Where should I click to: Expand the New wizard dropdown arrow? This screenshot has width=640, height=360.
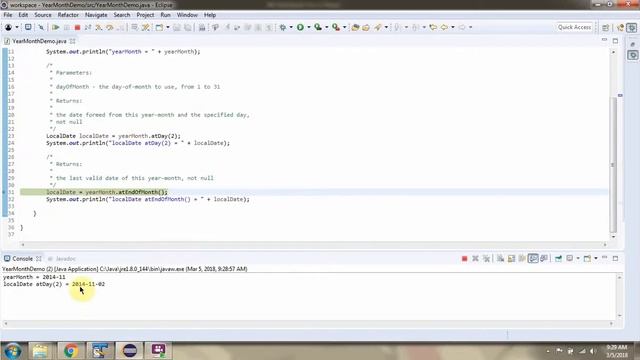tap(168, 27)
